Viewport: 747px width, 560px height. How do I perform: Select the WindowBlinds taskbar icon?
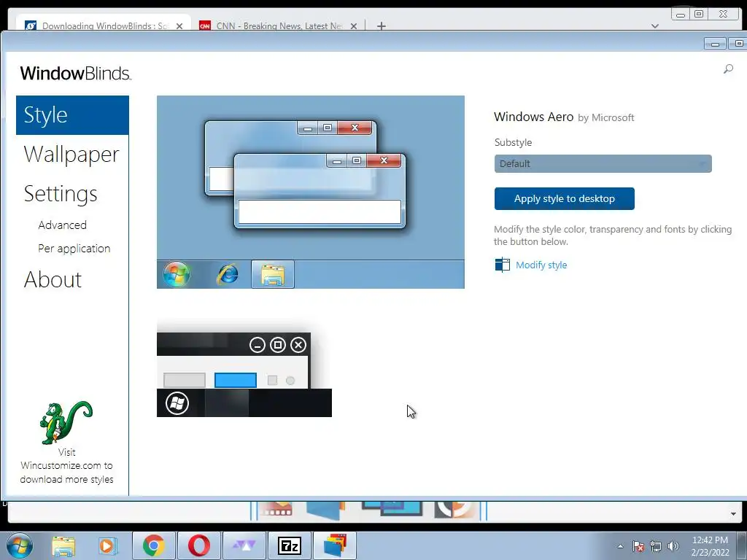335,545
